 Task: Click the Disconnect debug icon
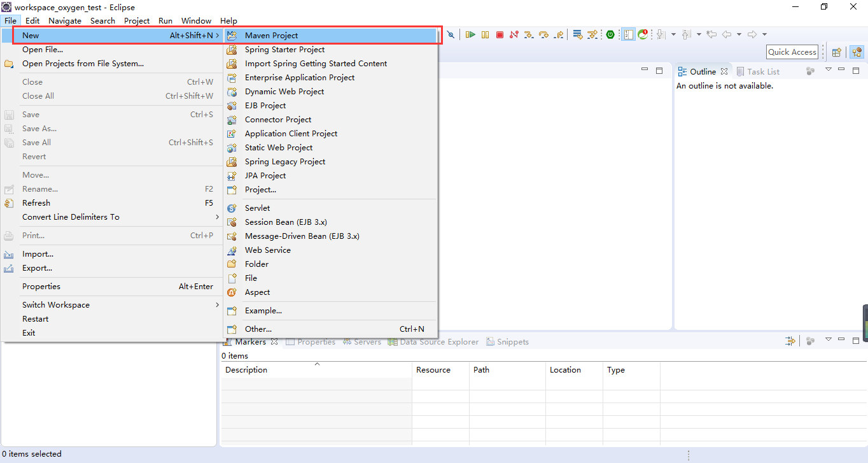tap(514, 34)
